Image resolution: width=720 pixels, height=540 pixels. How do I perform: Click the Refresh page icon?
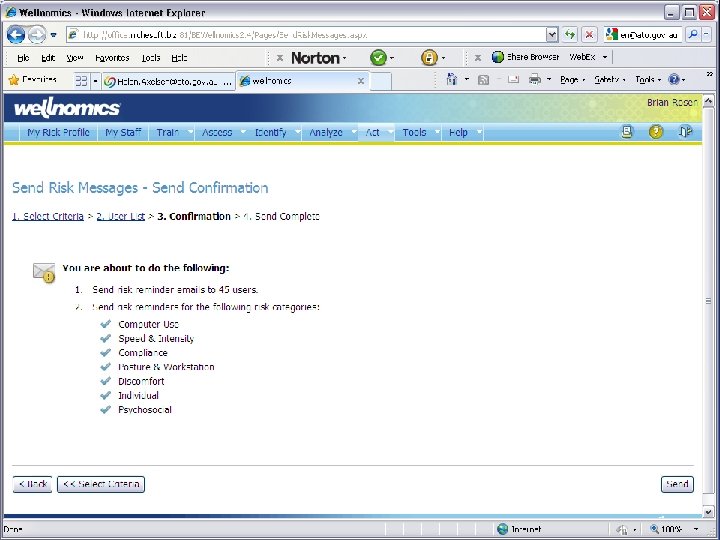click(x=570, y=34)
